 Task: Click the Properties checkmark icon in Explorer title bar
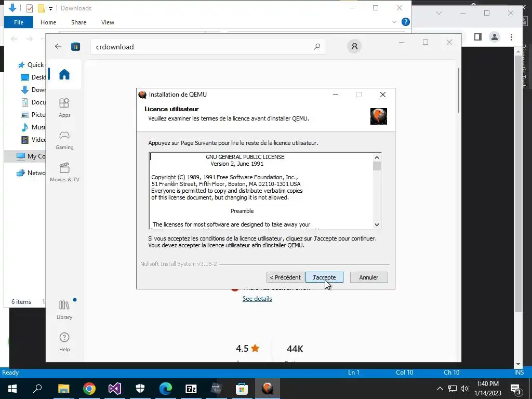(x=30, y=8)
